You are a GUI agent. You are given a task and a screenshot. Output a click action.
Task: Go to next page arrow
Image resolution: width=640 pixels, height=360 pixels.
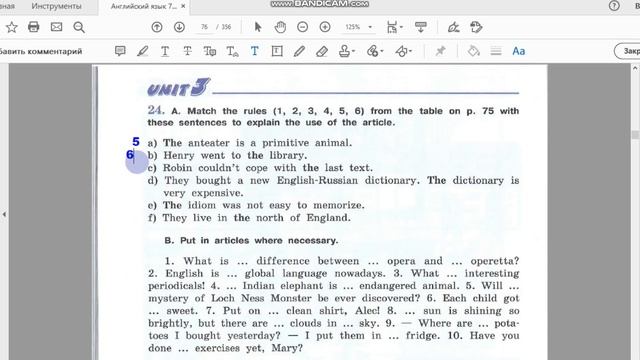pyautogui.click(x=179, y=27)
